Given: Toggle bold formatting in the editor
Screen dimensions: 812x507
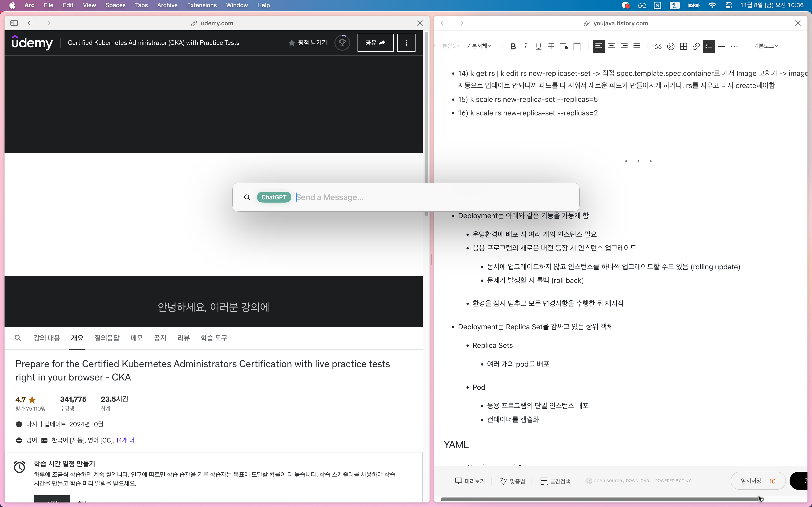Looking at the screenshot, I should click(513, 47).
